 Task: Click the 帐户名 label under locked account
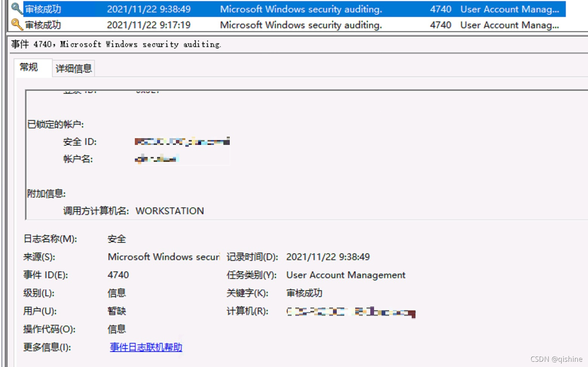[78, 159]
